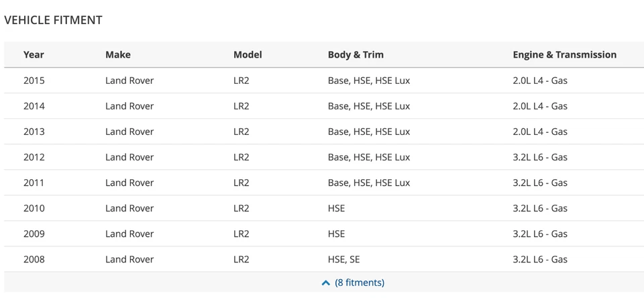
Task: Click the "(8 fitments)" link
Action: coord(360,283)
